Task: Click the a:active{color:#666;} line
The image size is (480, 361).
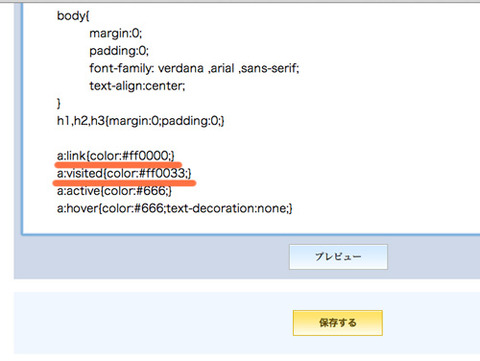Action: pos(114,191)
